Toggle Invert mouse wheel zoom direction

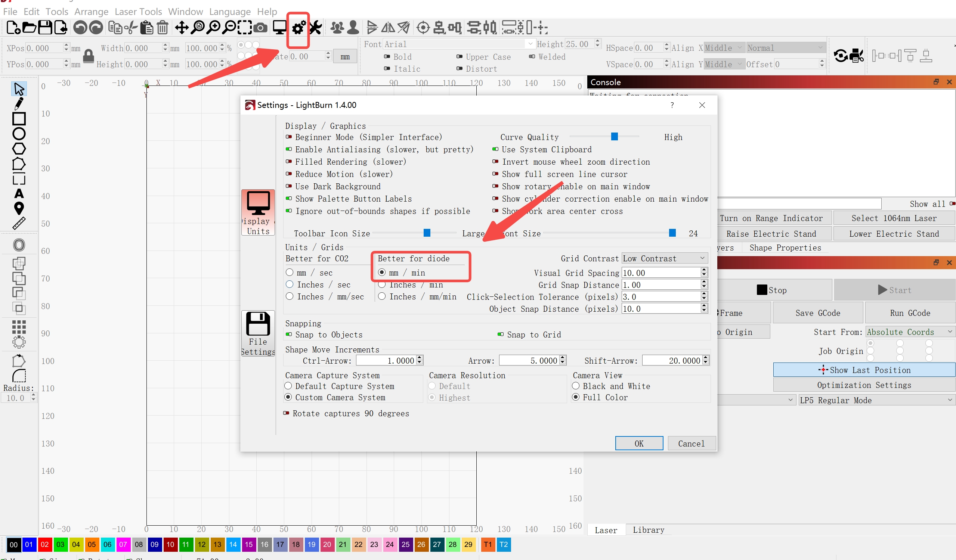tap(495, 162)
